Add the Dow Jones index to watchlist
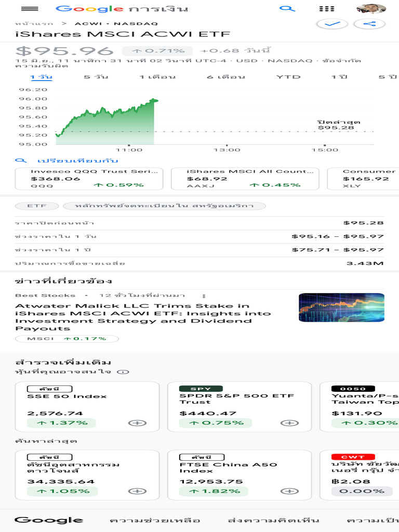 tap(137, 491)
